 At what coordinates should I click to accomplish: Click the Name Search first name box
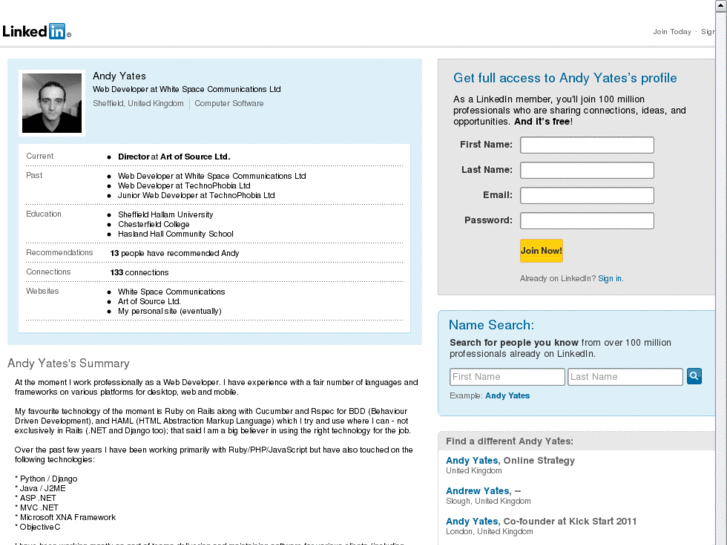(x=507, y=377)
